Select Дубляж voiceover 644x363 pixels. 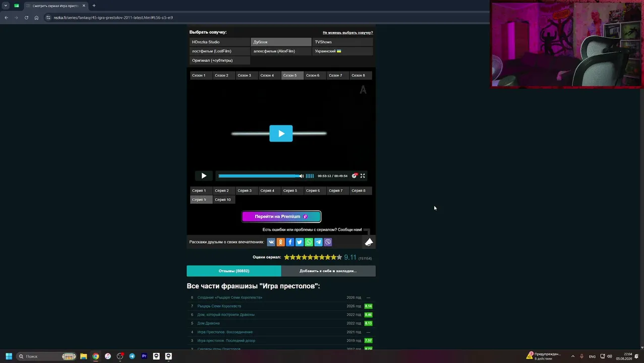pos(281,42)
